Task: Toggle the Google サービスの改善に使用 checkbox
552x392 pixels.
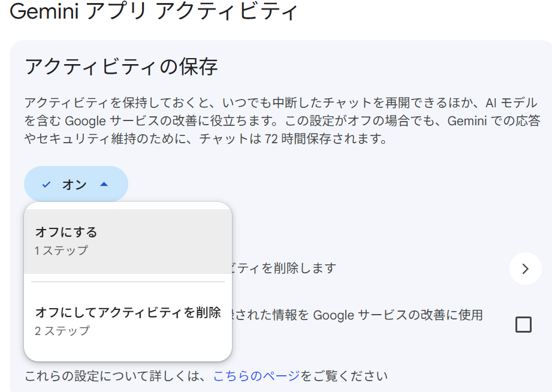Action: pos(523,324)
